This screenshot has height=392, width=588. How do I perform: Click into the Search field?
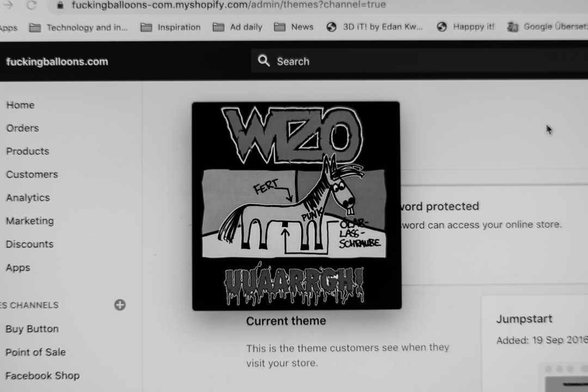pyautogui.click(x=419, y=61)
